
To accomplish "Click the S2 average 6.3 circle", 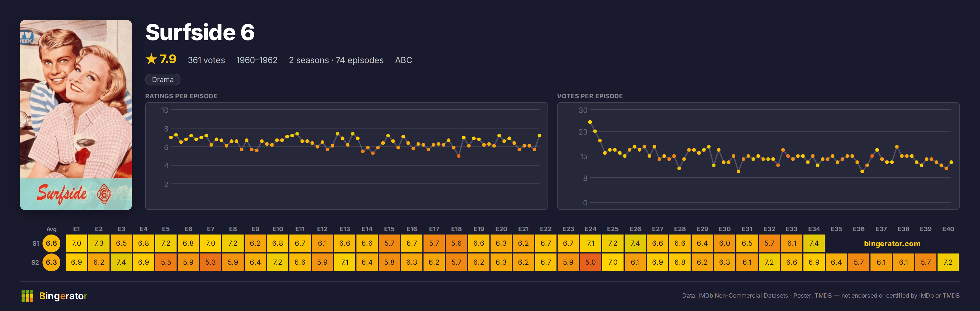I will 51,262.
